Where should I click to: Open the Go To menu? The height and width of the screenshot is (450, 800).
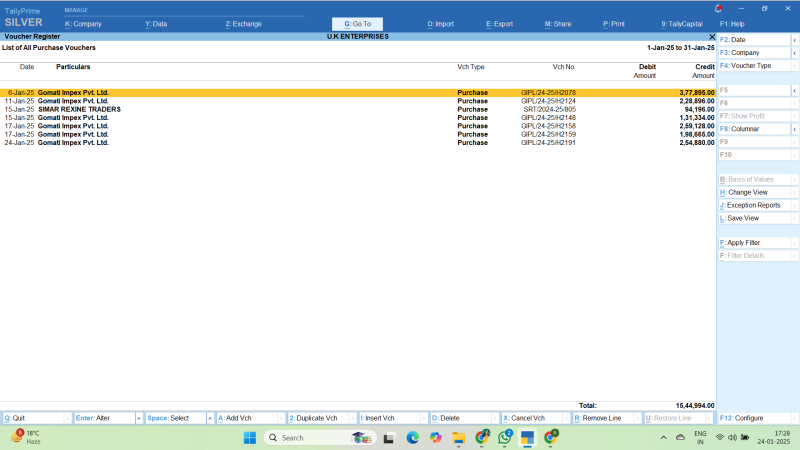pyautogui.click(x=357, y=23)
